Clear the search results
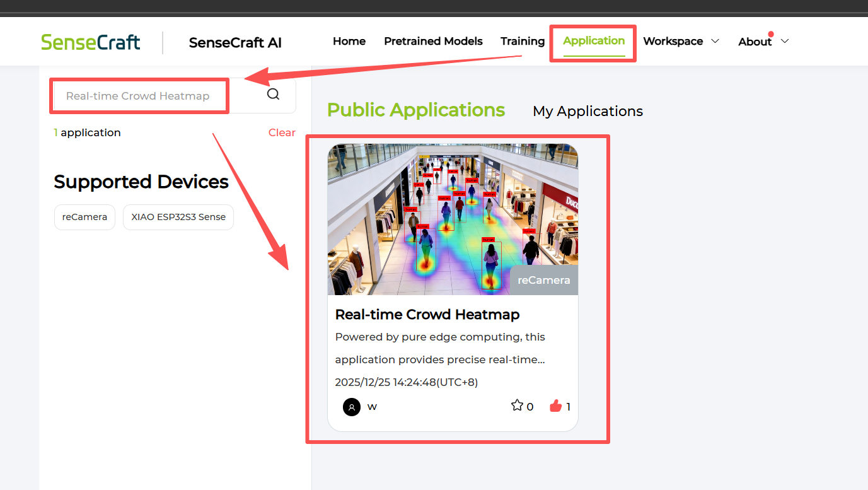This screenshot has height=490, width=868. (282, 132)
